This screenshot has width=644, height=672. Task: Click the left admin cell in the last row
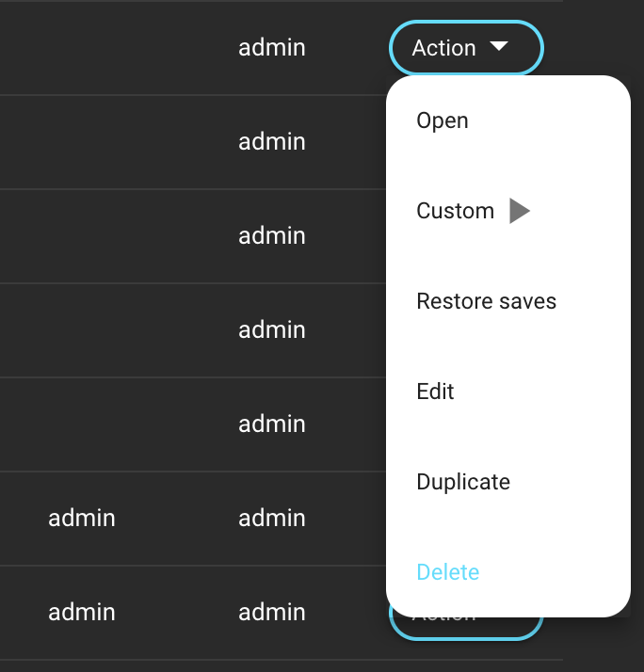(x=82, y=612)
